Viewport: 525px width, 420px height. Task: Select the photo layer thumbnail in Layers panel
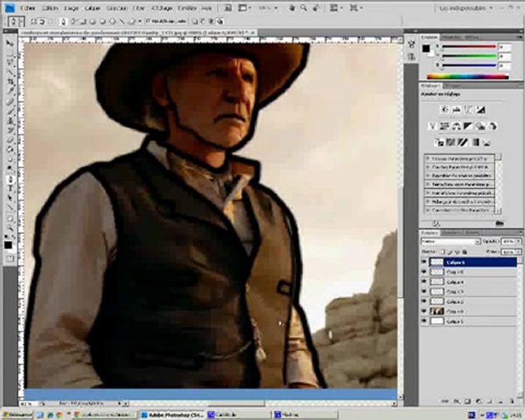pos(436,311)
